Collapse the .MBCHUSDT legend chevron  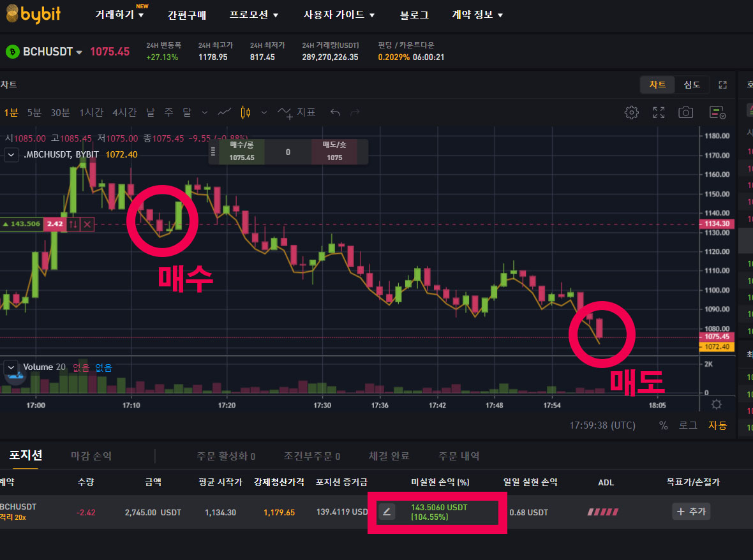pyautogui.click(x=11, y=154)
